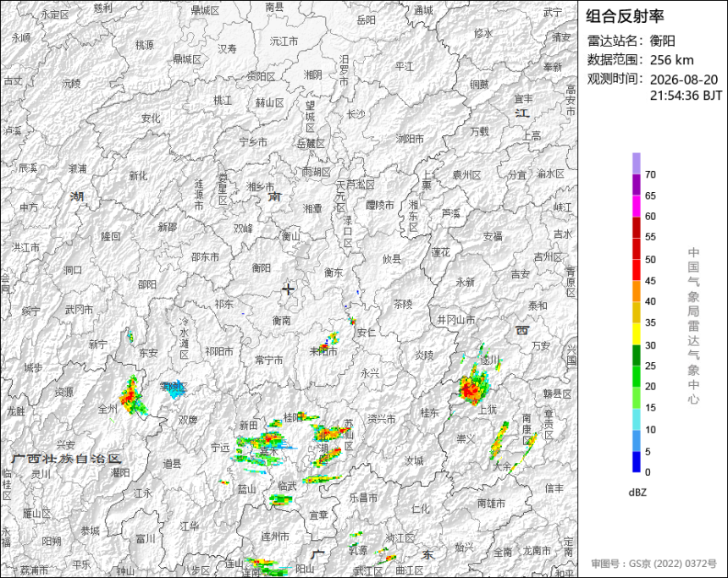Click the orange swatch above 40 dBZ
728x578 pixels.
pos(636,291)
